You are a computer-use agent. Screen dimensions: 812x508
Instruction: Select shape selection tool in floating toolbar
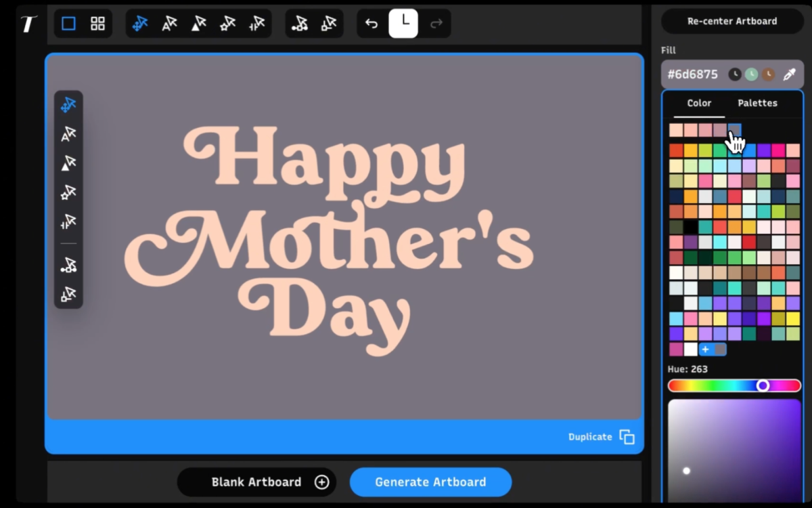click(68, 163)
